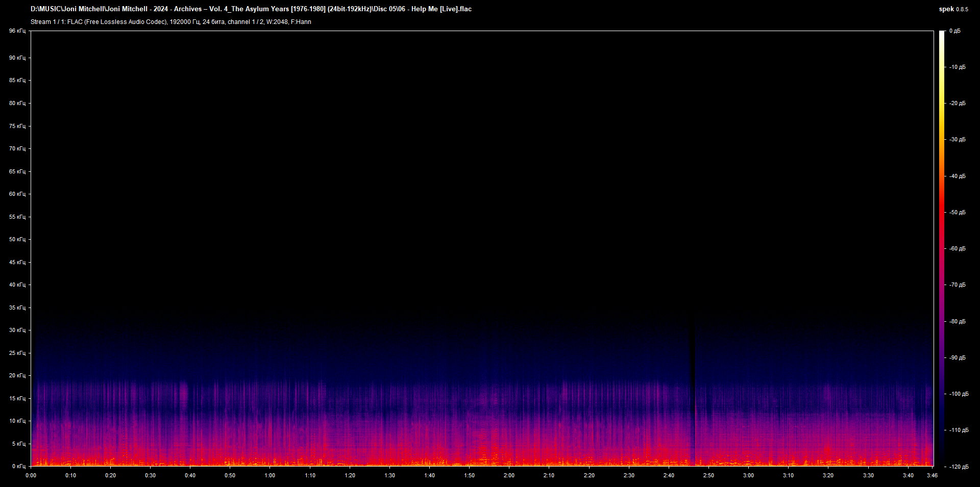
Task: Click the 3:46 end time marker
Action: point(933,475)
